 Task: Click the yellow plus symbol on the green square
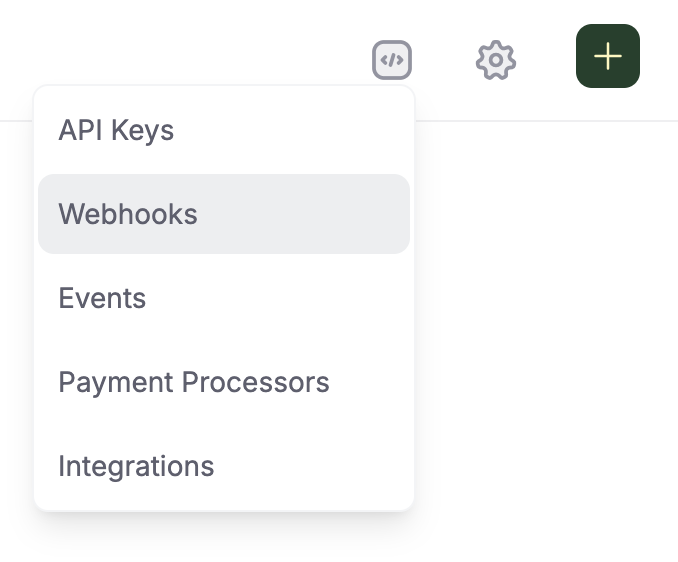[x=608, y=56]
